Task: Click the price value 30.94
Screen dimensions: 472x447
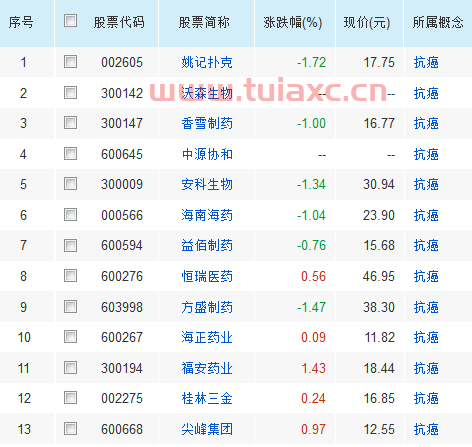Action: point(379,184)
